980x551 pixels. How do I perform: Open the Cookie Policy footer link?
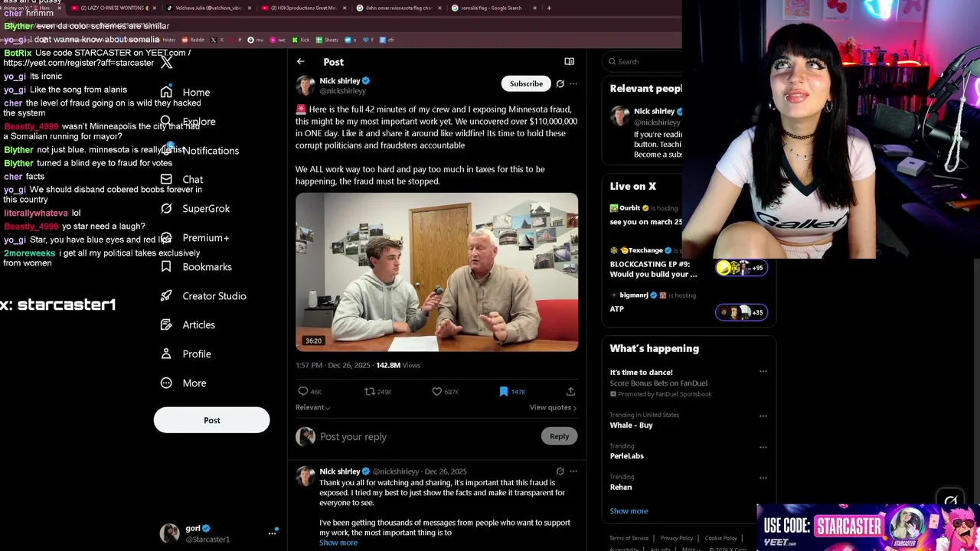click(720, 538)
